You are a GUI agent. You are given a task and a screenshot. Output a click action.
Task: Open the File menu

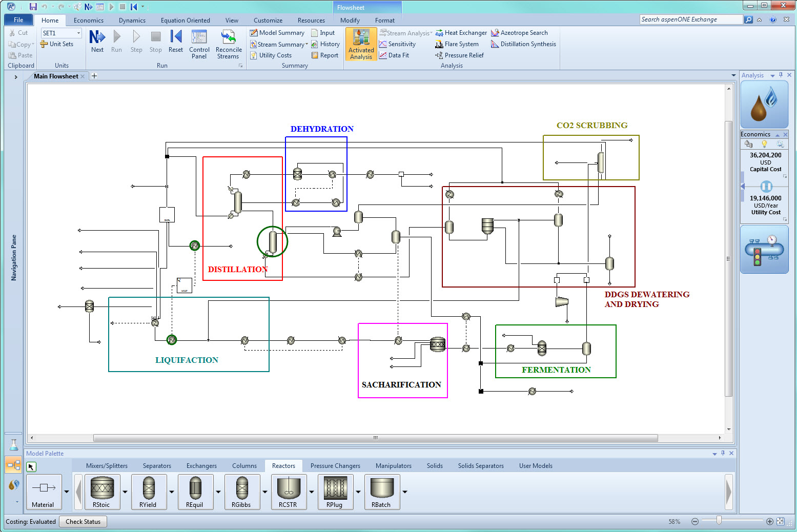point(18,20)
